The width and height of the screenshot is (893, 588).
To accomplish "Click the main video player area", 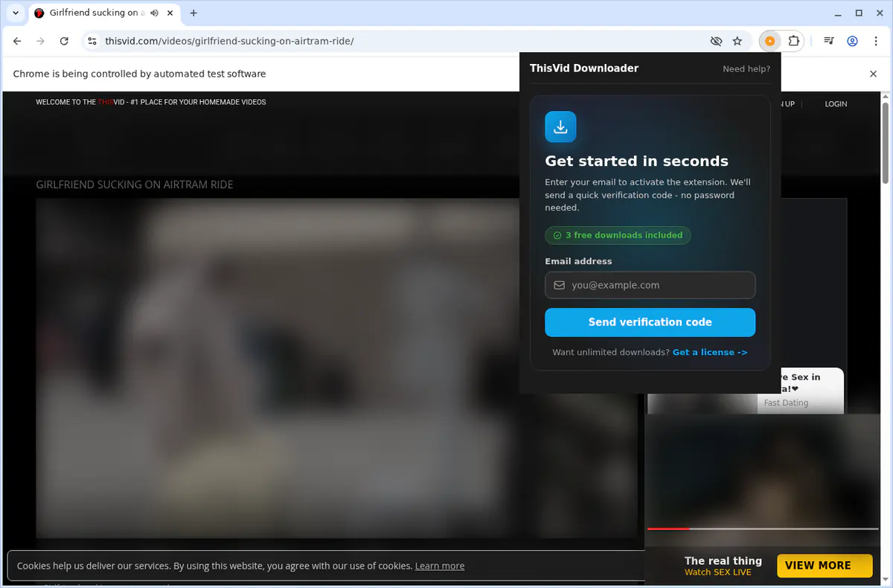I will 337,368.
